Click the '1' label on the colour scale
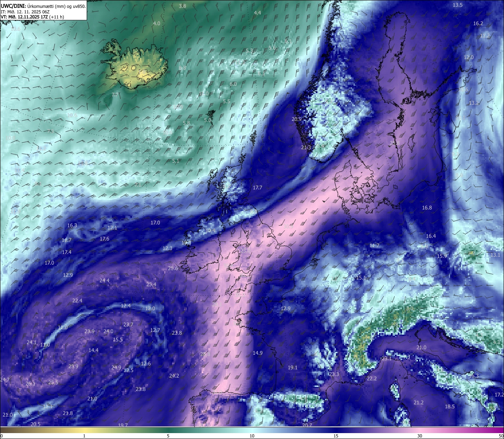Image resolution: width=504 pixels, height=439 pixels. [84, 436]
